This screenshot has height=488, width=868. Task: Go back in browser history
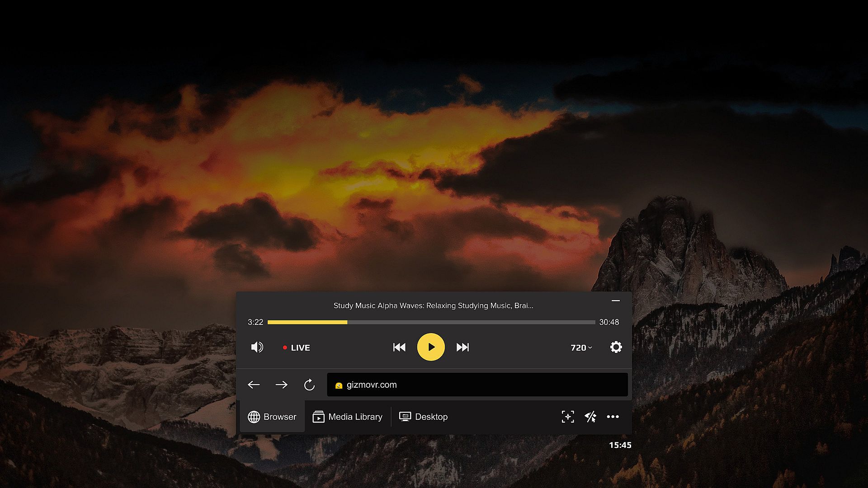click(254, 385)
